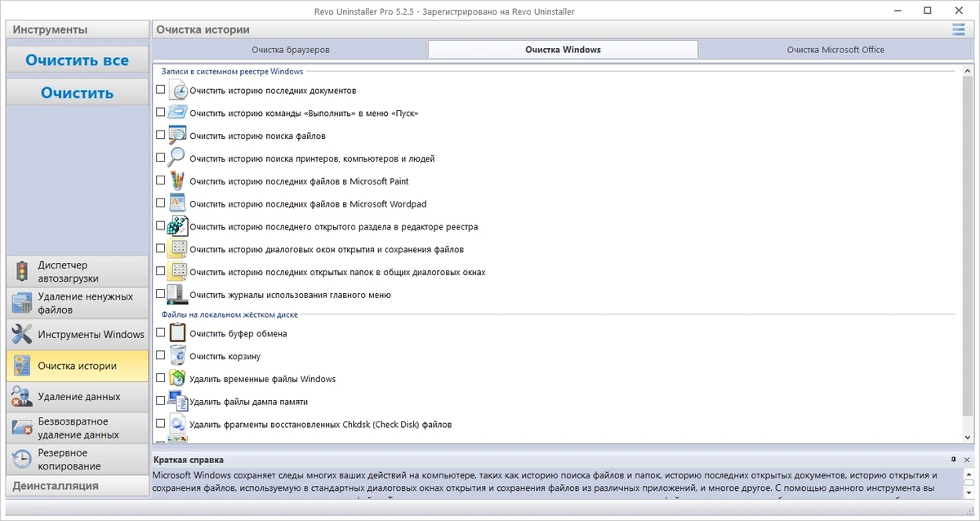Check the Microsoft Paint recent files checkbox
The image size is (980, 521).
pos(160,181)
